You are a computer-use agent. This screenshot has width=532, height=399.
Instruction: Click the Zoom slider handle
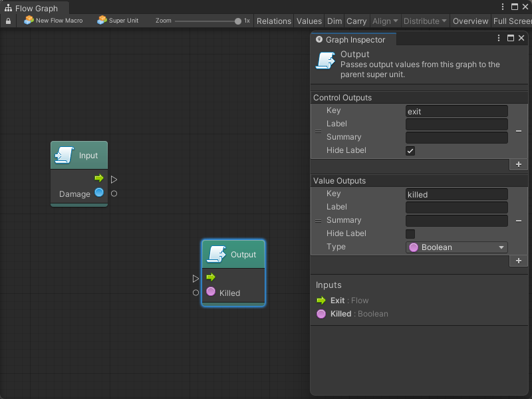238,21
